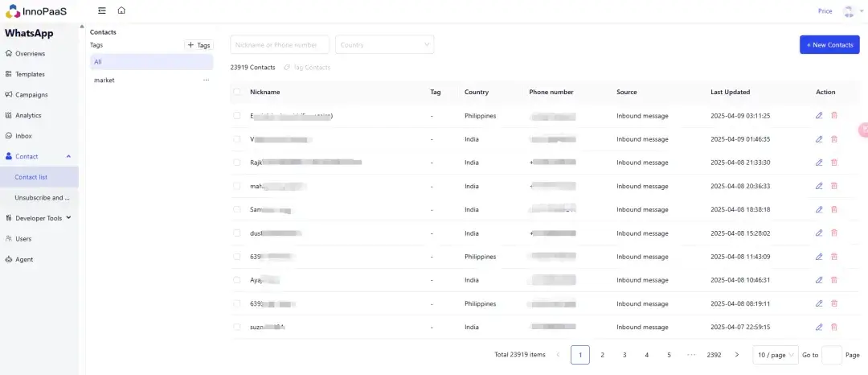Expand the Developer Tools sidebar section
Screen dimensions: 868x375
click(43, 218)
